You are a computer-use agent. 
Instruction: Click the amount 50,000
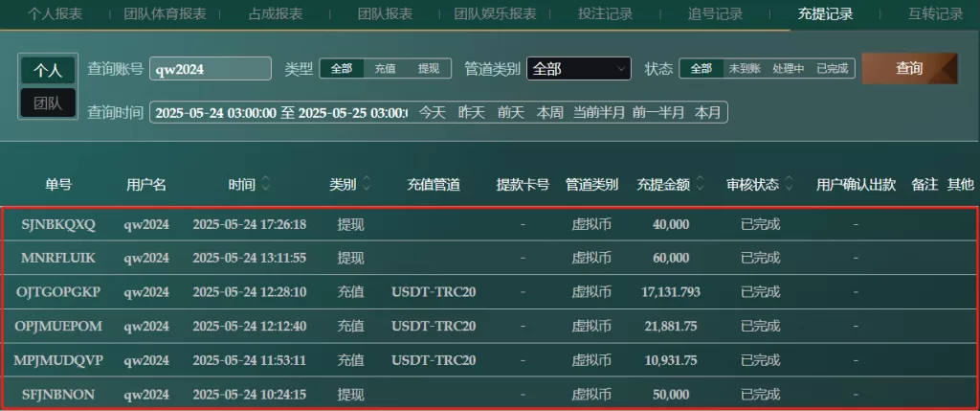pos(671,394)
